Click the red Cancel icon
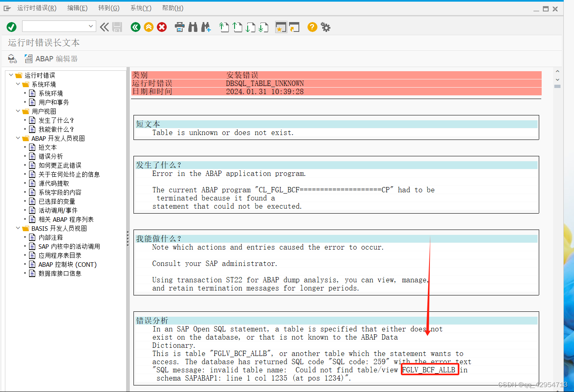 coord(161,27)
